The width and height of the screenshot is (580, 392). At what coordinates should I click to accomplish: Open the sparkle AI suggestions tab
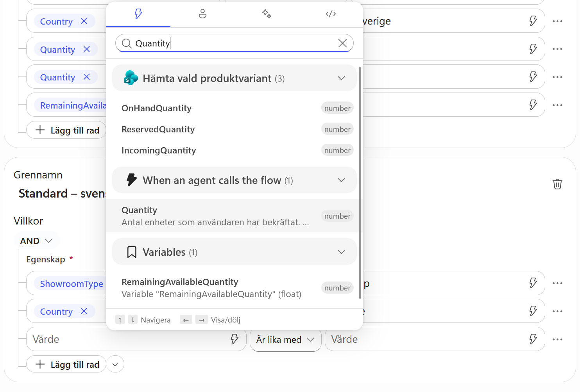[x=267, y=14]
